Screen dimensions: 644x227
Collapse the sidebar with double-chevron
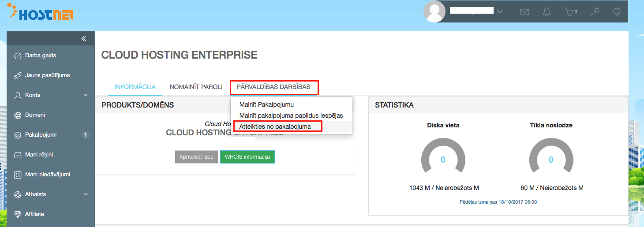[84, 39]
